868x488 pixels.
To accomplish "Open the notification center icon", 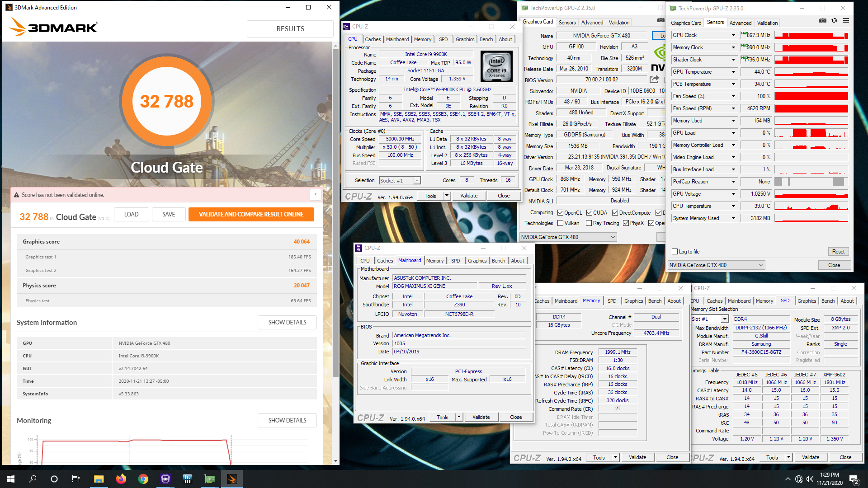I will coord(854,479).
